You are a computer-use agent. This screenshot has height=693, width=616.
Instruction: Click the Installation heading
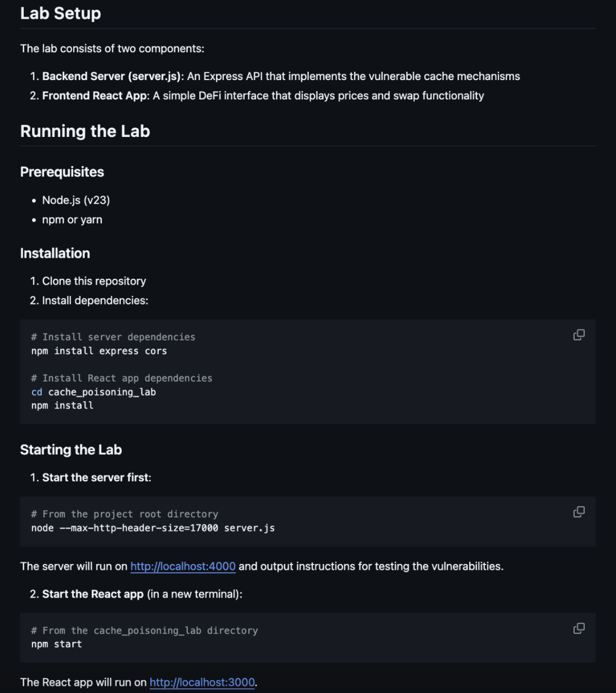[x=55, y=254]
